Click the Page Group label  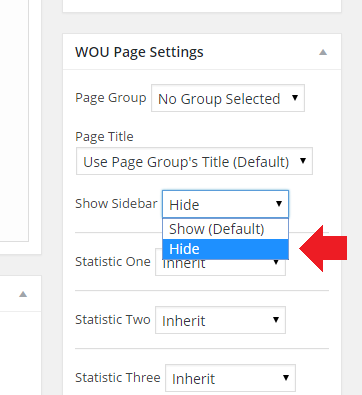click(x=111, y=98)
